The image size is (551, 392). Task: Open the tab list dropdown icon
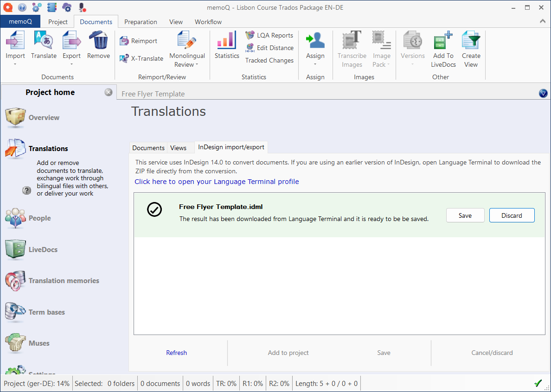(x=543, y=93)
